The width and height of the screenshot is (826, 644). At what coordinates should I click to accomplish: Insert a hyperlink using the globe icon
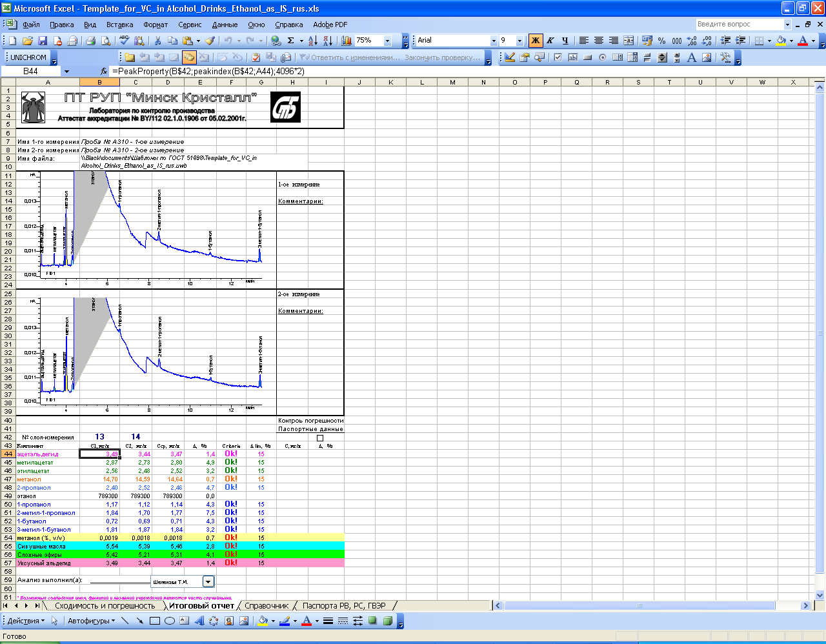click(276, 41)
